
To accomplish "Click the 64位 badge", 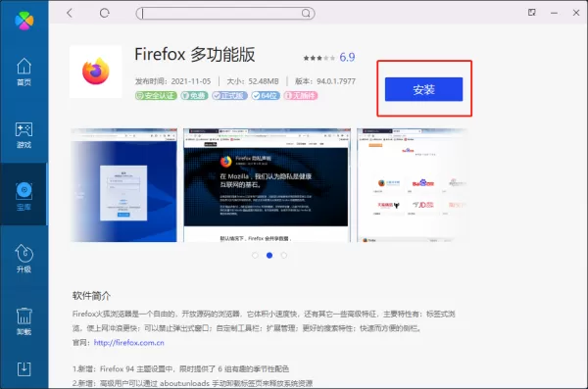I will click(266, 96).
